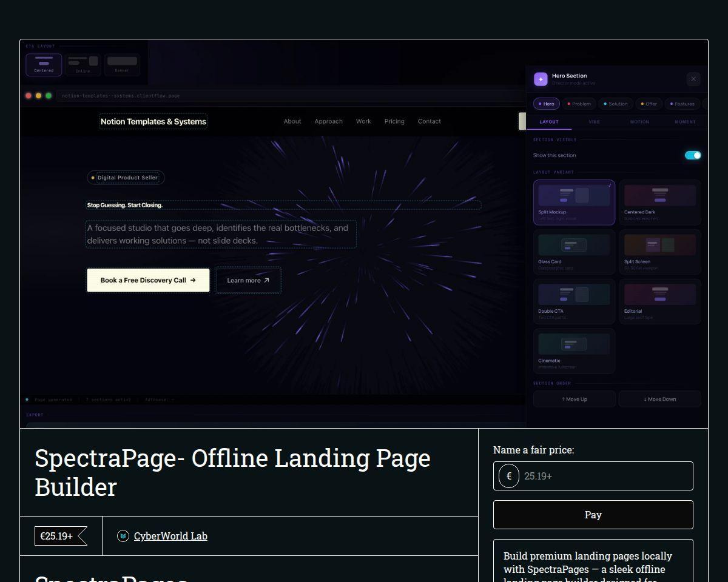Click the €25.19+ price tag
The image size is (728, 582).
tap(61, 536)
